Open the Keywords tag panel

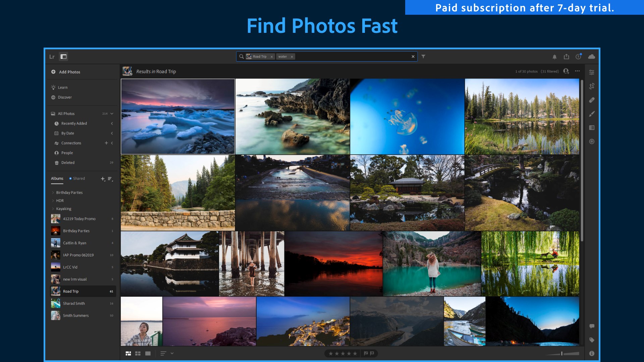592,340
